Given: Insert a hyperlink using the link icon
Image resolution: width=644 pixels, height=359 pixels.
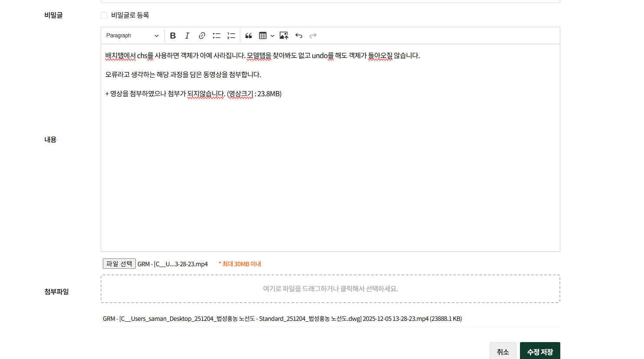Looking at the screenshot, I should click(202, 36).
